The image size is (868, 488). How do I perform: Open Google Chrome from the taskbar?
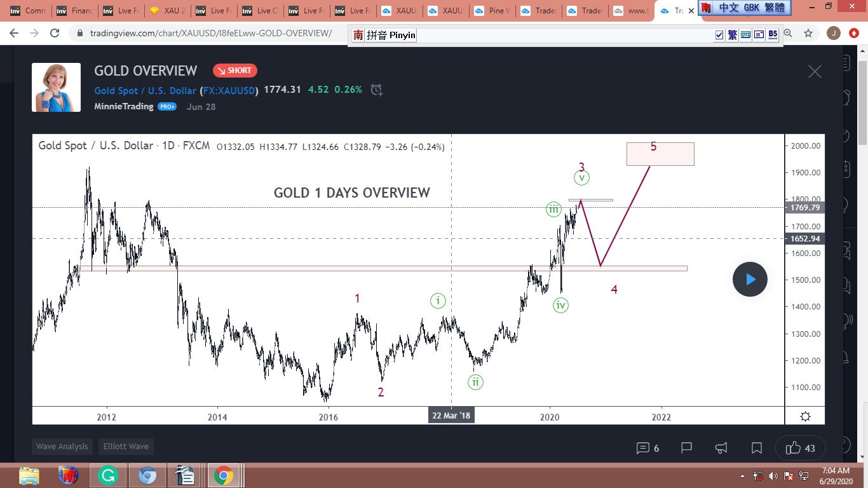[x=223, y=475]
